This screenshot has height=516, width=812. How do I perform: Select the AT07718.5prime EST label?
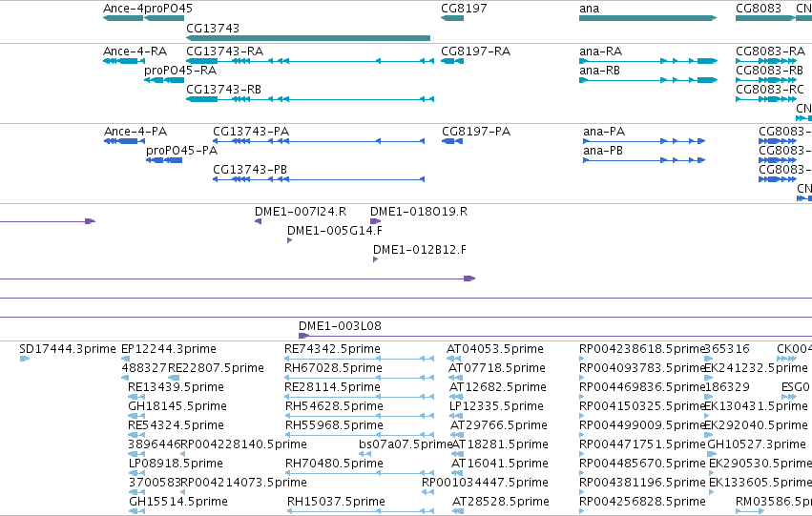point(496,368)
